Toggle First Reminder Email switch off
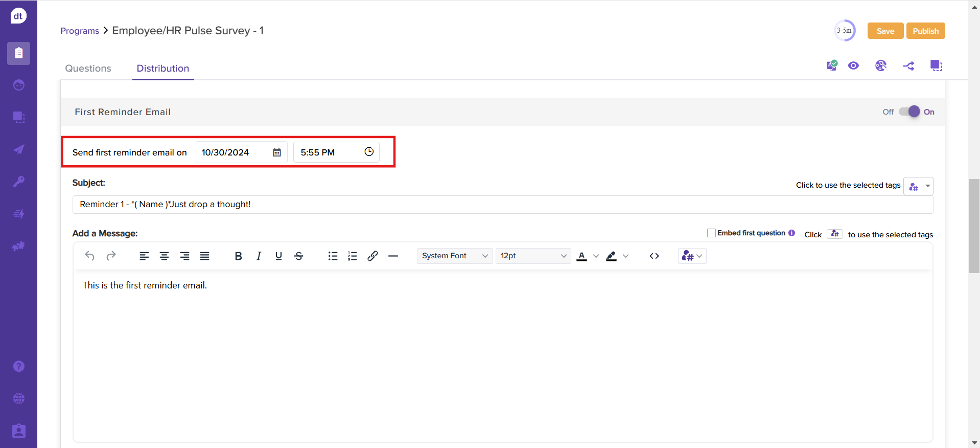The width and height of the screenshot is (980, 448). coord(909,112)
